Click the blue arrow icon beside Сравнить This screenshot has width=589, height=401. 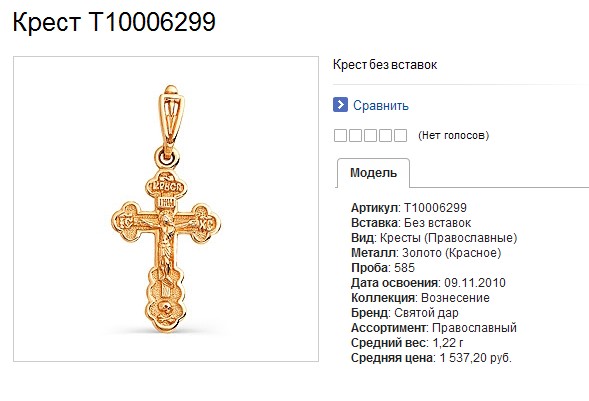click(340, 105)
